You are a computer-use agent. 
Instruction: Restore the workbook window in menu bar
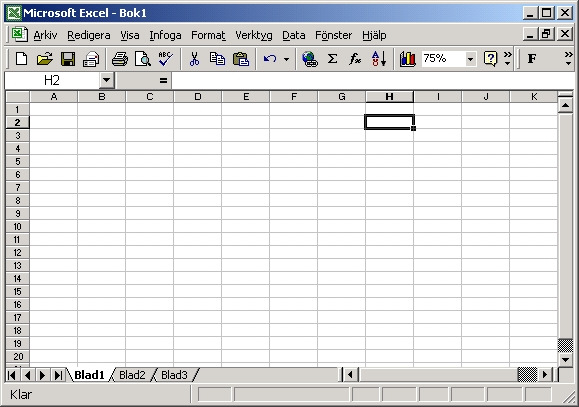547,34
